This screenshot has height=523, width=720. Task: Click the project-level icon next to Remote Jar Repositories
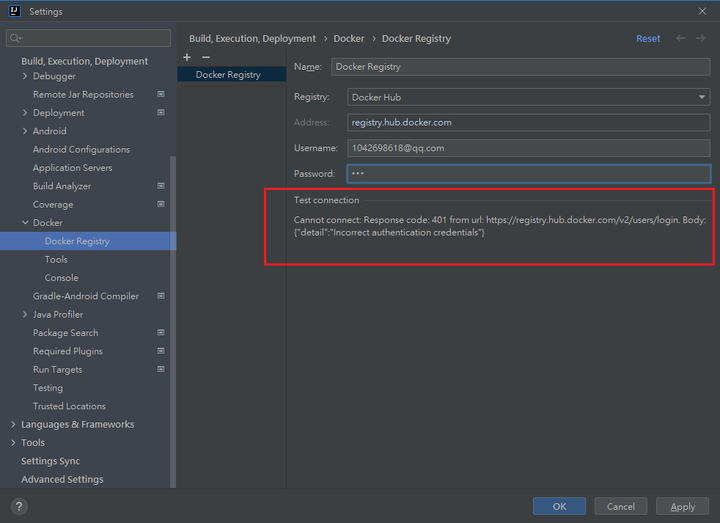point(161,94)
